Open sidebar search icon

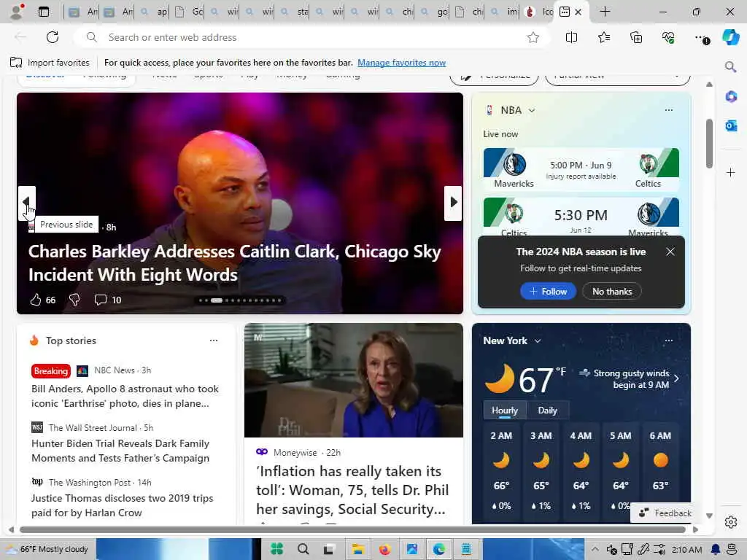click(x=731, y=66)
